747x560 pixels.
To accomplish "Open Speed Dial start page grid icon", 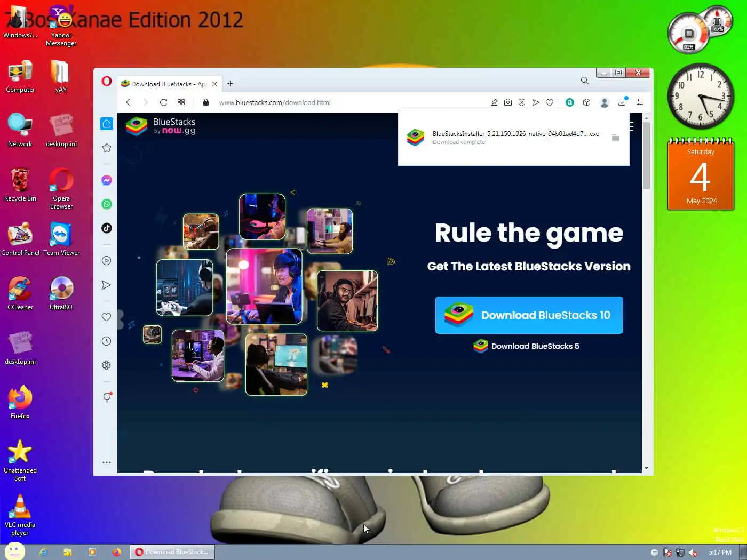I will pyautogui.click(x=181, y=102).
